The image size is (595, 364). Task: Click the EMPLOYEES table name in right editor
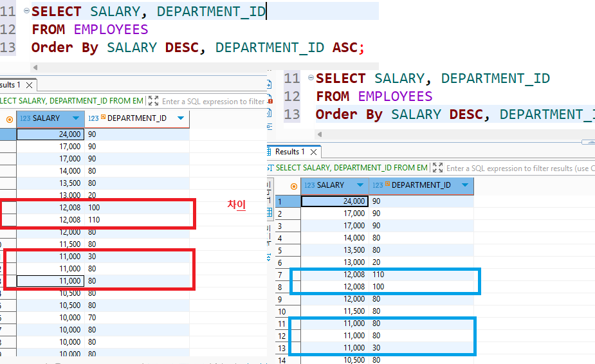pos(395,96)
